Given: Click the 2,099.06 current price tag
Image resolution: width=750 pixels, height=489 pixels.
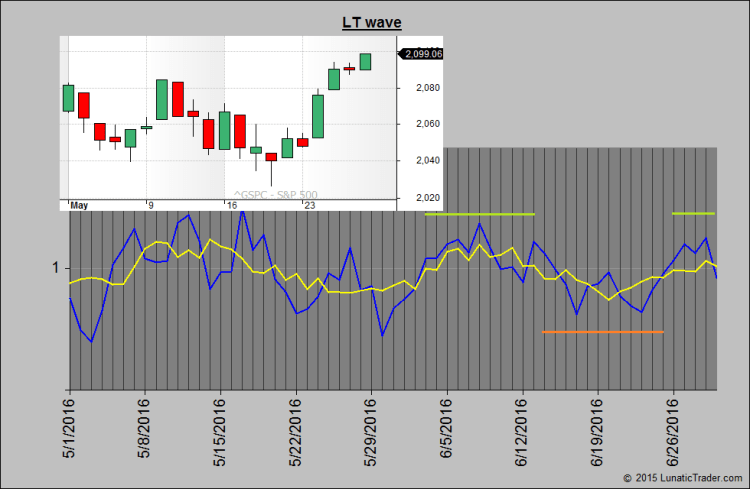Looking at the screenshot, I should click(x=421, y=54).
